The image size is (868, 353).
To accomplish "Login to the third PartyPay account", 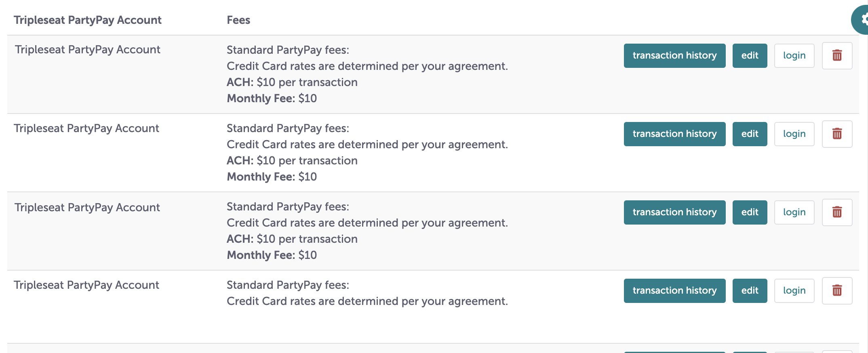I will 794,212.
